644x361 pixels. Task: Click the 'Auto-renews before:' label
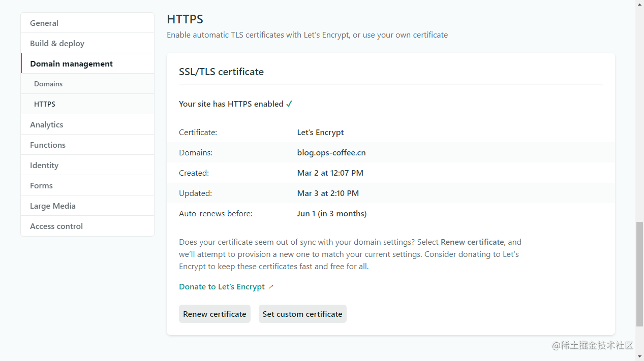pyautogui.click(x=216, y=213)
